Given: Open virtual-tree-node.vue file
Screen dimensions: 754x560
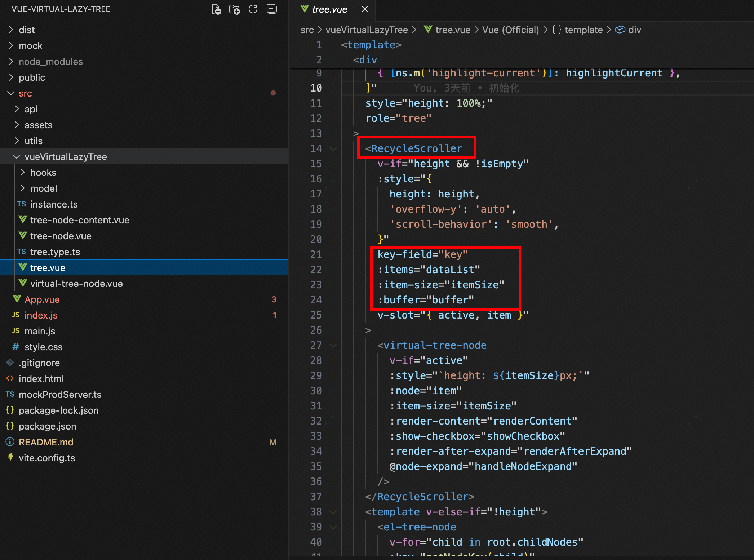Looking at the screenshot, I should pos(76,283).
